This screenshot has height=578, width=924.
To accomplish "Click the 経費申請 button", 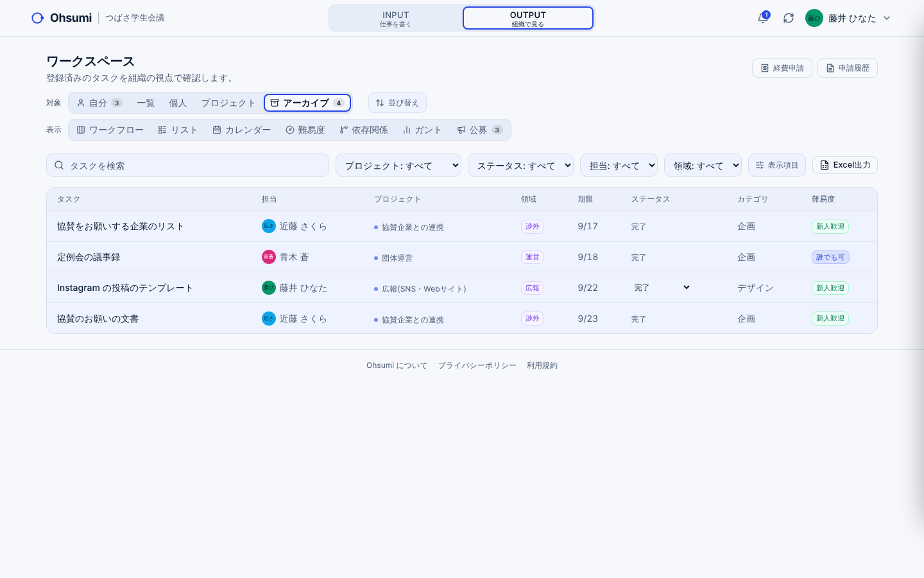I will click(782, 68).
